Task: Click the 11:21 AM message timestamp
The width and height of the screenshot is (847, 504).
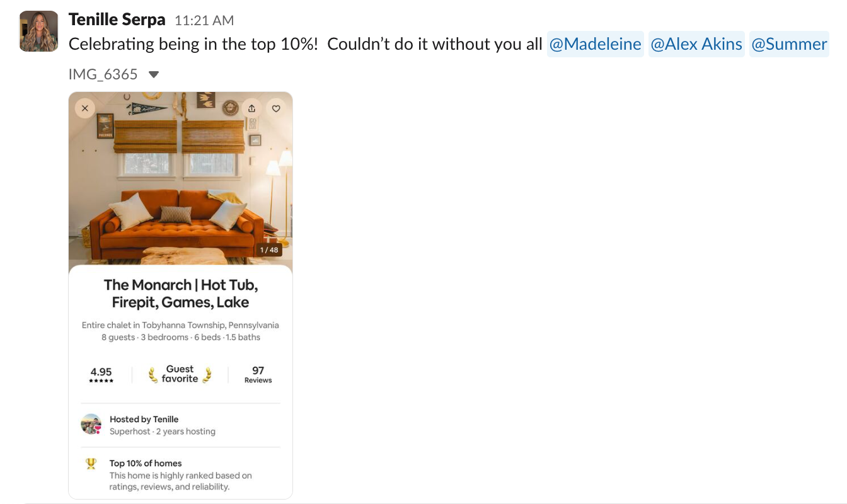Action: pyautogui.click(x=204, y=21)
